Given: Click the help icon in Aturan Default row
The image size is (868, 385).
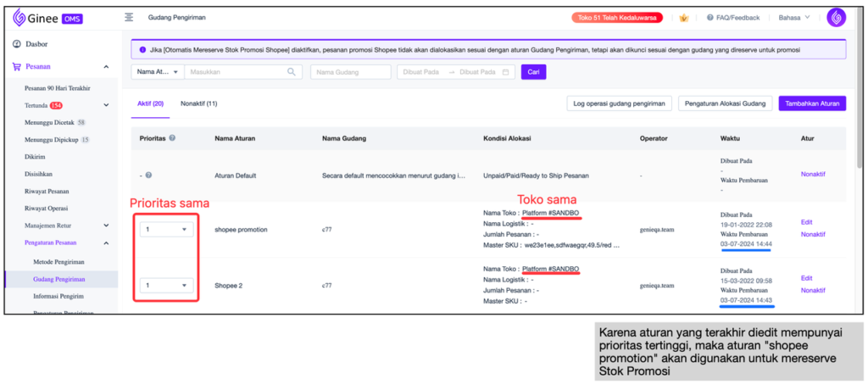Looking at the screenshot, I should [x=148, y=175].
